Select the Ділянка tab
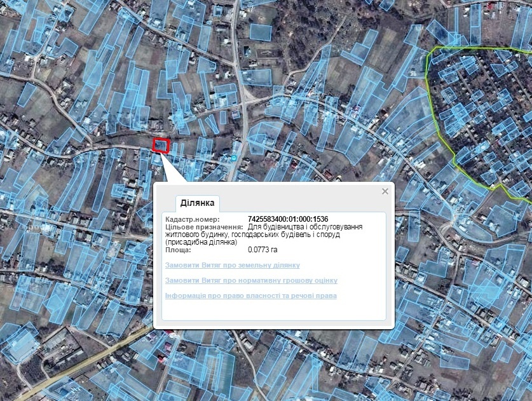 coord(198,203)
